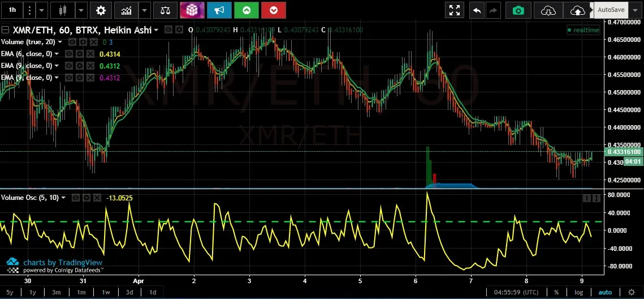Remove the Volume indicator with its X

[x=94, y=42]
